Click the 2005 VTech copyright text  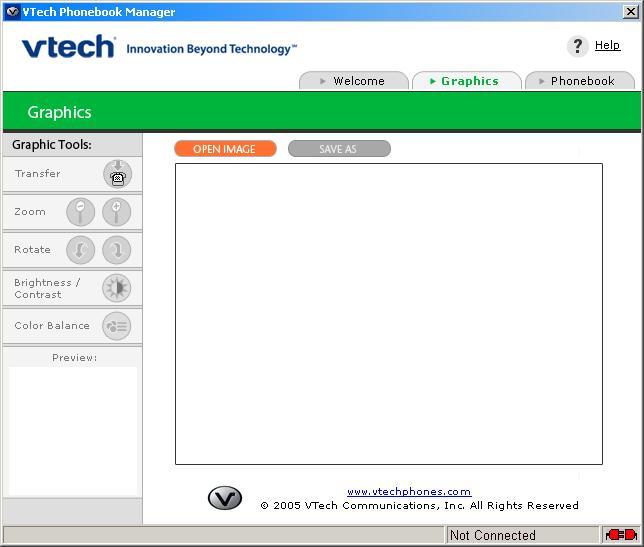pyautogui.click(x=419, y=505)
